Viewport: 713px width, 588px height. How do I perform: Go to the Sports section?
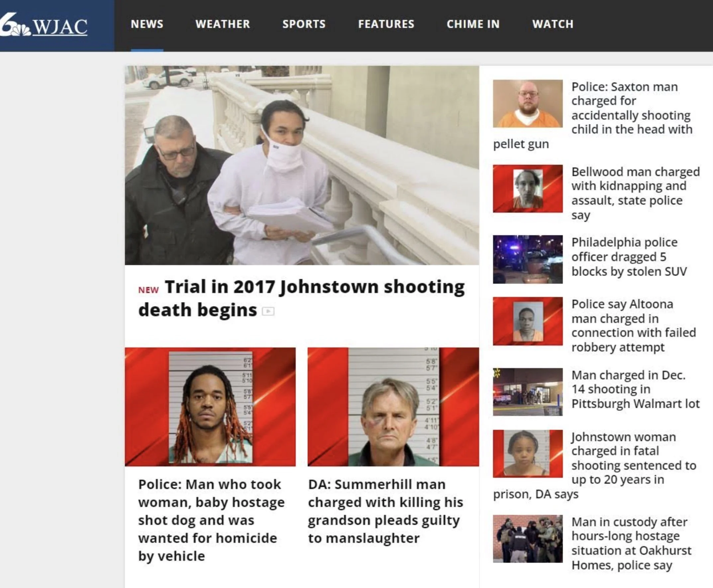coord(304,24)
